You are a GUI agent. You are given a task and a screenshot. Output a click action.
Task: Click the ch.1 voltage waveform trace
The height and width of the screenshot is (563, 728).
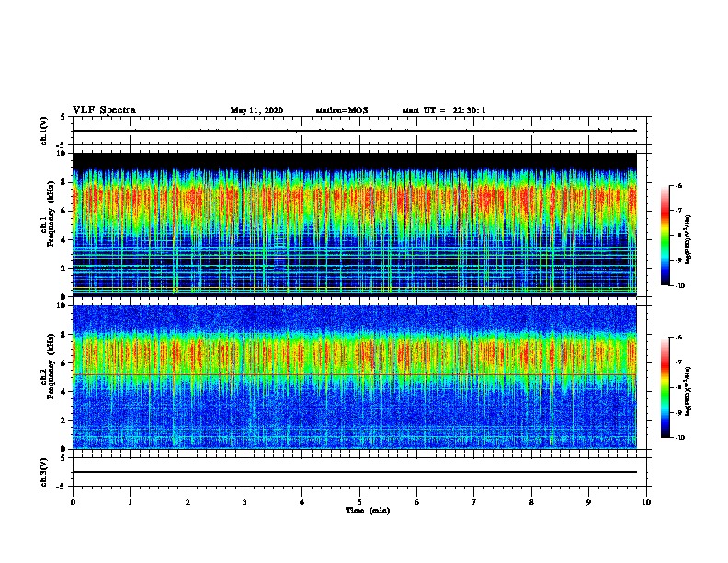355,131
